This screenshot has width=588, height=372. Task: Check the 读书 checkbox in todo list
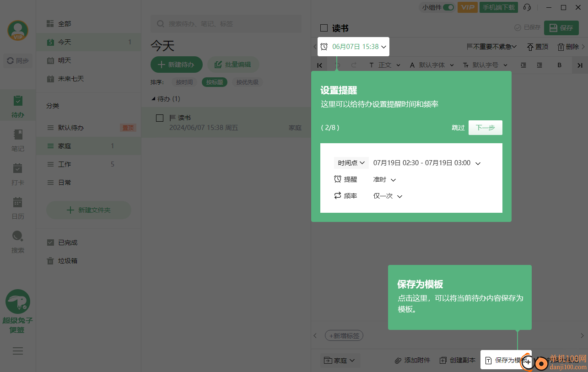(160, 118)
